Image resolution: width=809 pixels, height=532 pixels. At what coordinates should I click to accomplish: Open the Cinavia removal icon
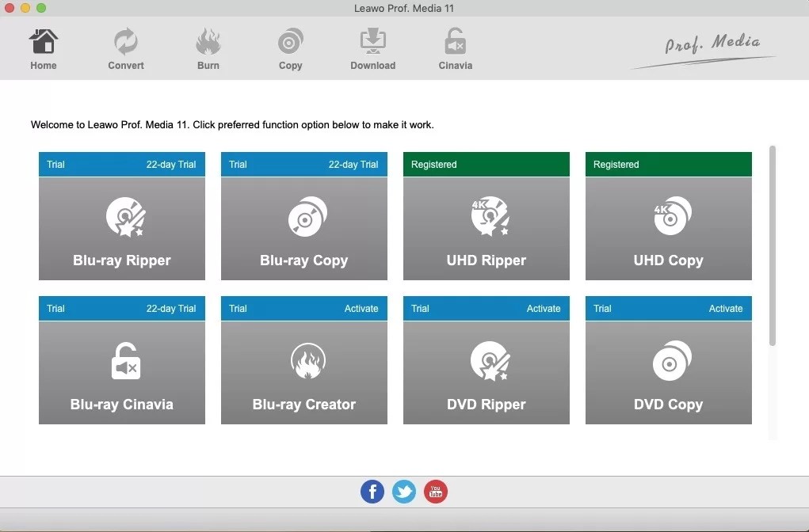(455, 47)
